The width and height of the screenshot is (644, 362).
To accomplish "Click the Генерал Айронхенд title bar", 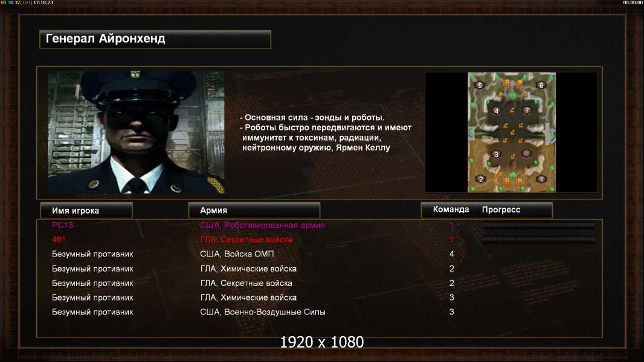I will 155,39.
